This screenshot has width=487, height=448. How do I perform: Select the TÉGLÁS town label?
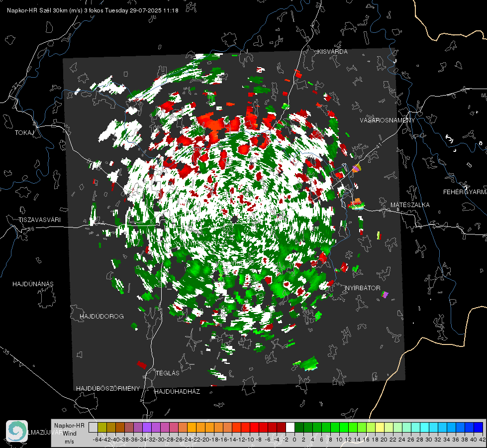(168, 373)
